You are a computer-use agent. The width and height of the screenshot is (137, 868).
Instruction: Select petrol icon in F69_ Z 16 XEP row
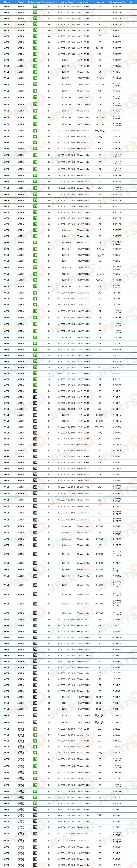35,137
